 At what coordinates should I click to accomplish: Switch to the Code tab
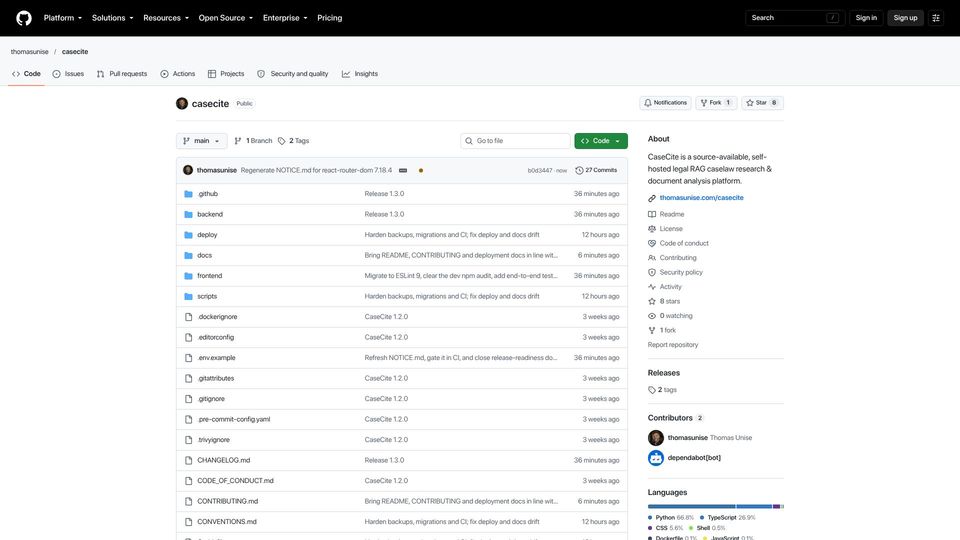[x=26, y=73]
